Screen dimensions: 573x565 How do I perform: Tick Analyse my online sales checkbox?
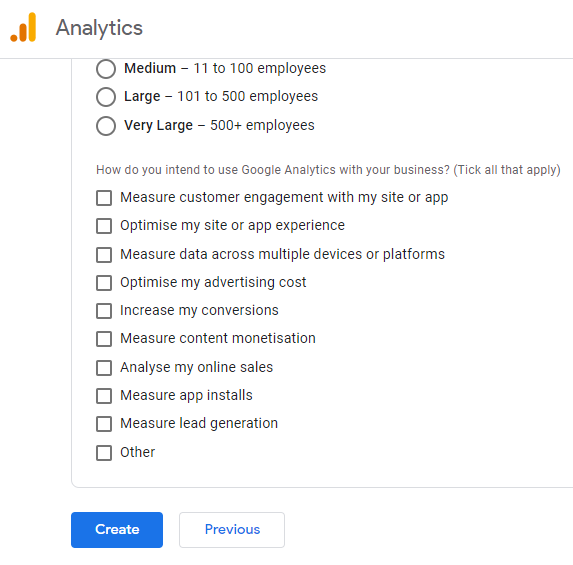(x=104, y=368)
